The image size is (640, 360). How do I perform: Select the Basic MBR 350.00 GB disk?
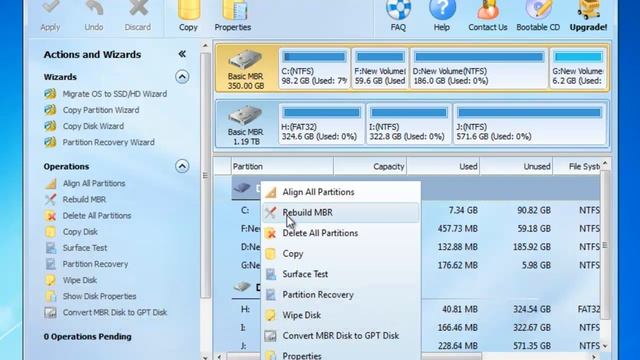246,69
